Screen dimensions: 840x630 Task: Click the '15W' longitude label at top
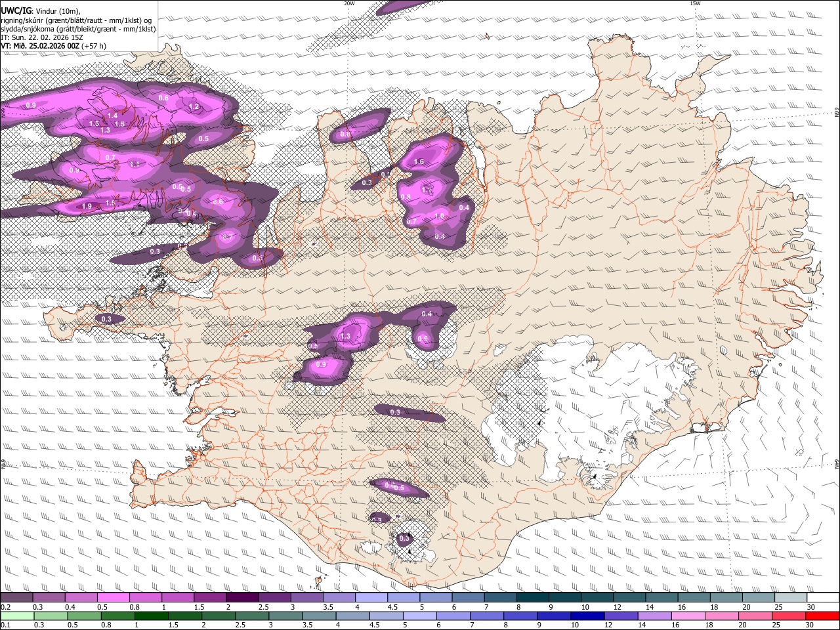(695, 3)
